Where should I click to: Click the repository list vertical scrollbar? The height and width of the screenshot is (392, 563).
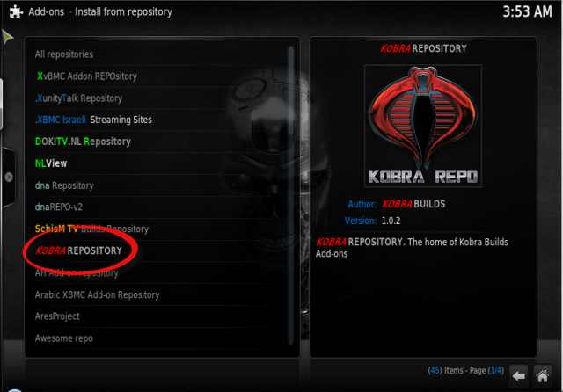[x=291, y=195]
